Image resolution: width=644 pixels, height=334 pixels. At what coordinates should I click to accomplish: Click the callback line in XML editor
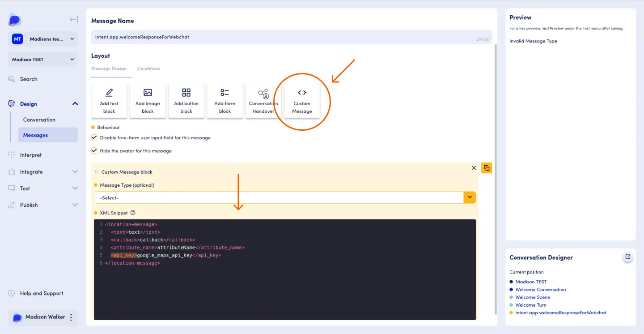pos(153,240)
